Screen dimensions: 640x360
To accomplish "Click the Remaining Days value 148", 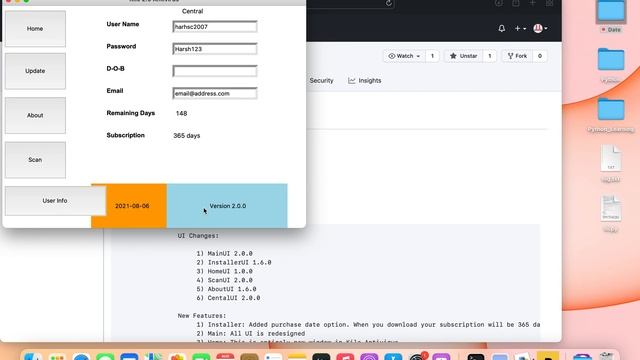I will pyautogui.click(x=182, y=113).
